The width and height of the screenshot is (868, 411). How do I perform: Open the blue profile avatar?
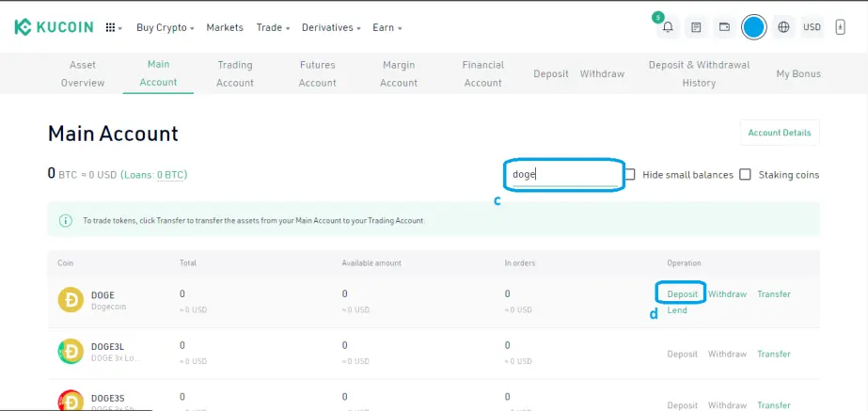[x=753, y=27]
